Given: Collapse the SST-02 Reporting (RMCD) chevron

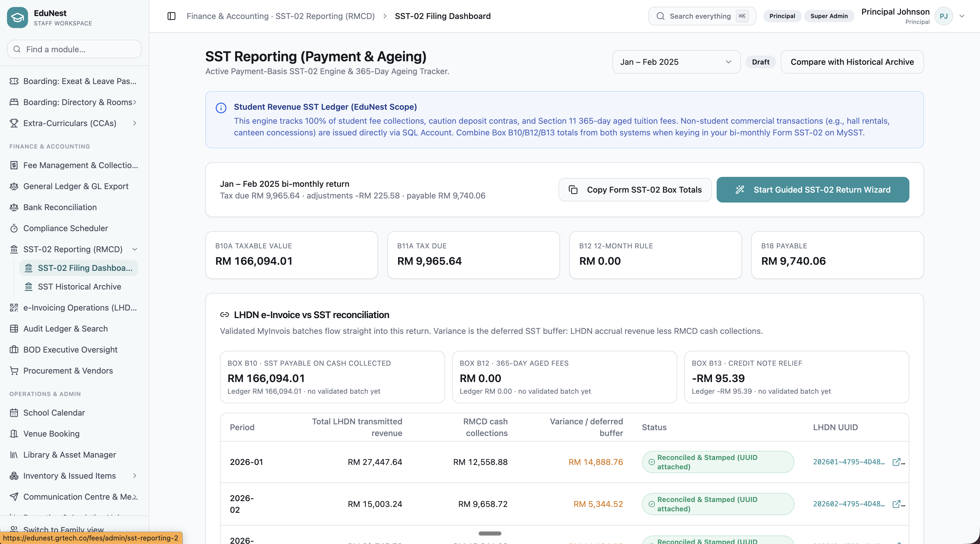Looking at the screenshot, I should coord(135,249).
